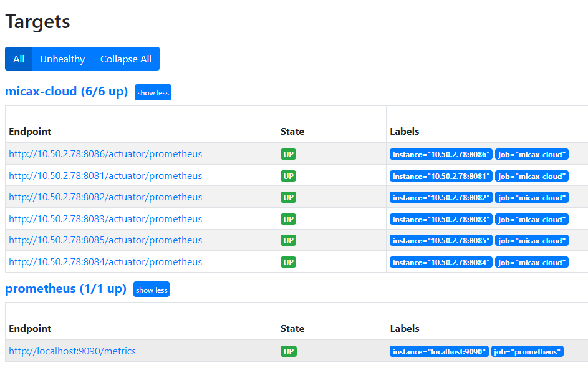
Task: Select the All filter button
Action: 19,59
